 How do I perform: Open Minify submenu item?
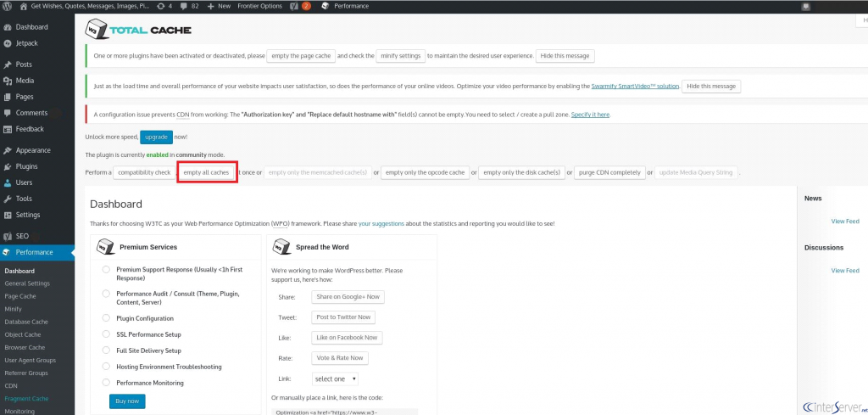[x=12, y=309]
